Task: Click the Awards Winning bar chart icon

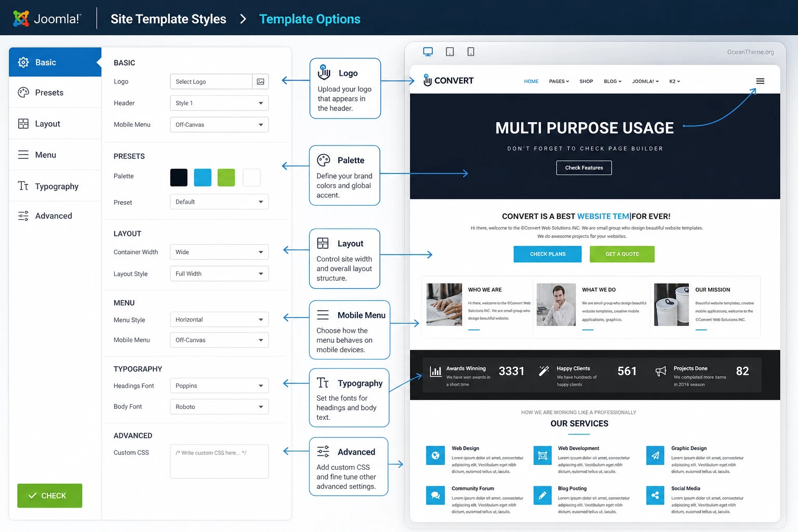Action: click(x=435, y=371)
